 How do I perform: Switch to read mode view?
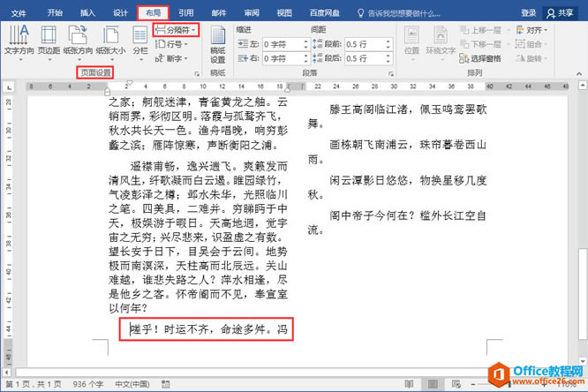tap(409, 384)
